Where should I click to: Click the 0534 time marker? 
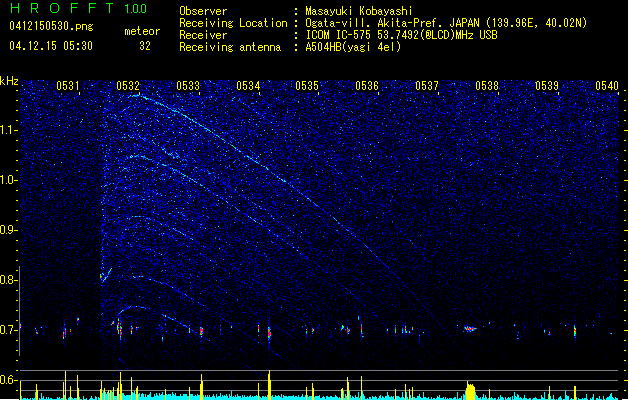click(x=248, y=86)
